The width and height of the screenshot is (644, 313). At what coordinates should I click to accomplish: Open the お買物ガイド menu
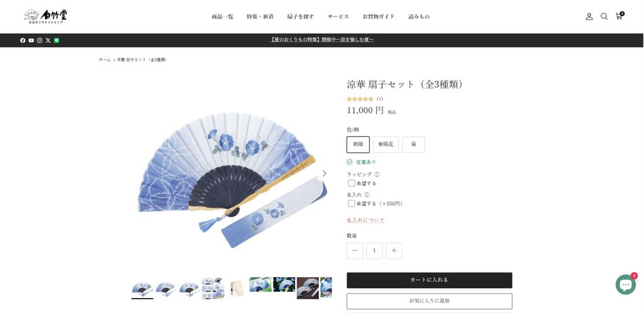pos(378,16)
